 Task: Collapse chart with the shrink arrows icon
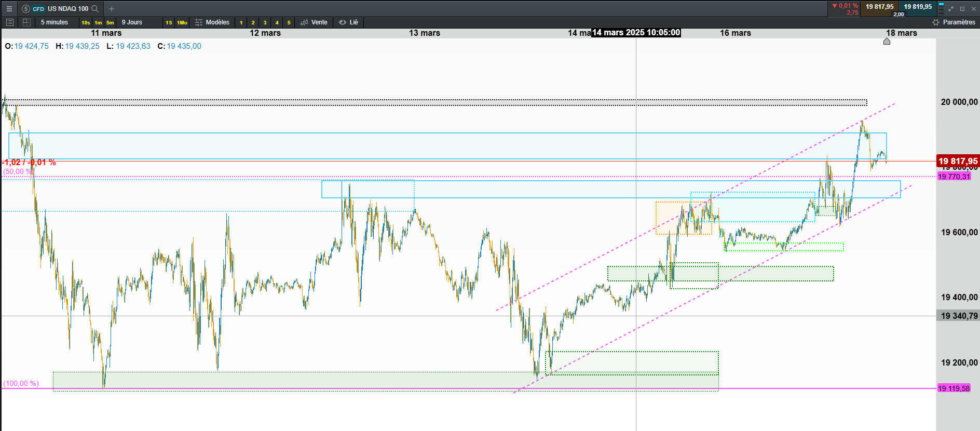951,9
